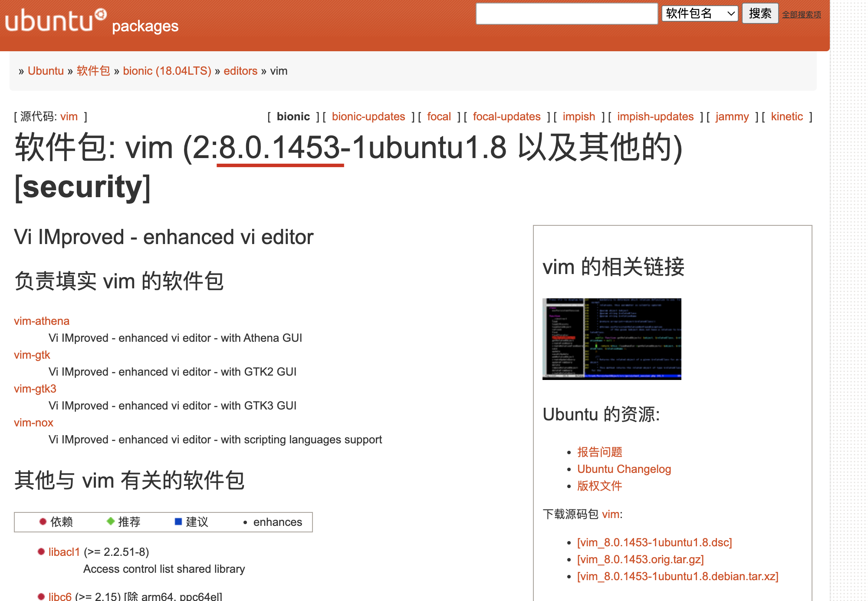Go to editors breadcrumb section
Viewport: 868px width, 601px height.
point(240,71)
